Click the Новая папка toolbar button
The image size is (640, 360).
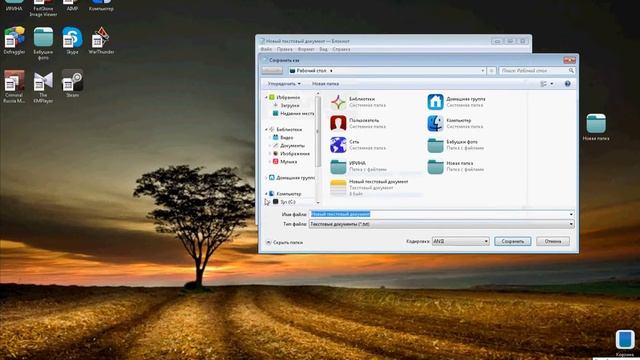click(325, 84)
